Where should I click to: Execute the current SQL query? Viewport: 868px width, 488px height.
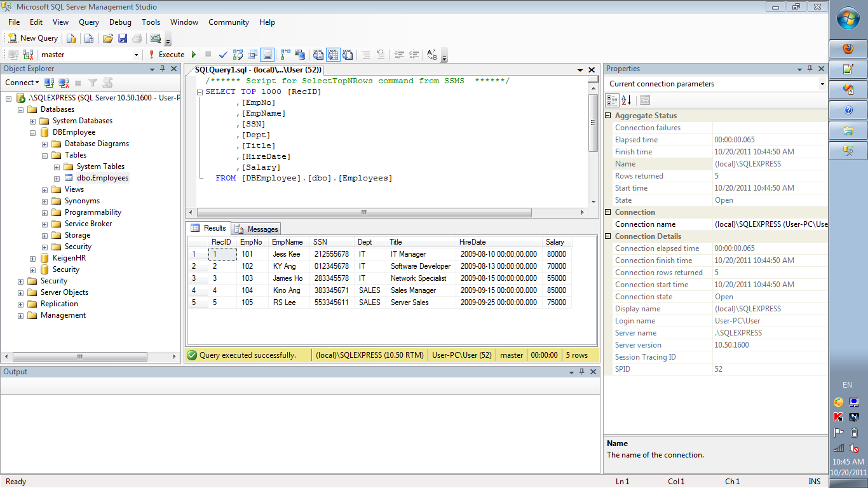(x=166, y=55)
